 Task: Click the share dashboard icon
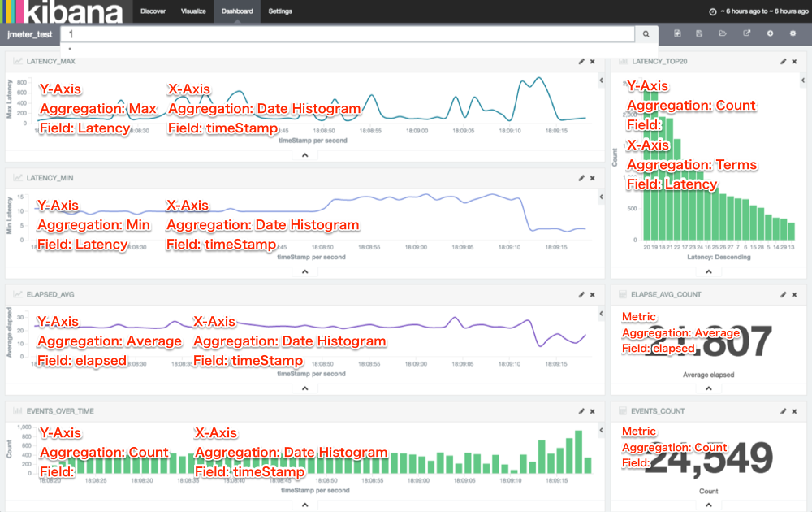pos(746,33)
